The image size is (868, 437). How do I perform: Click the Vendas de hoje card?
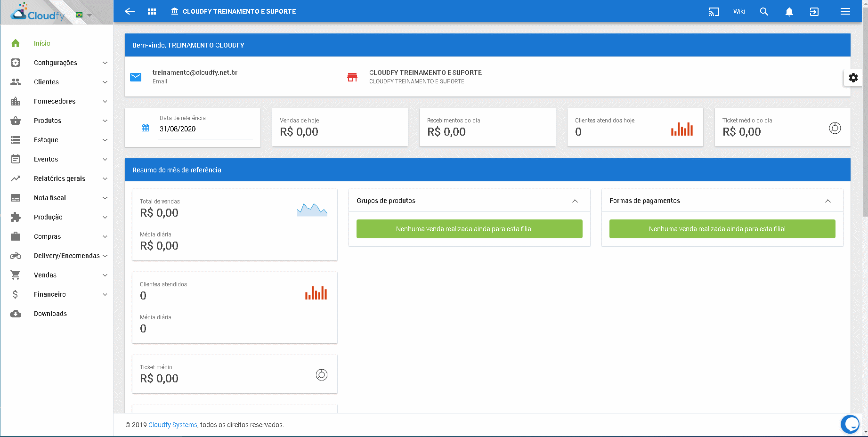tap(340, 127)
